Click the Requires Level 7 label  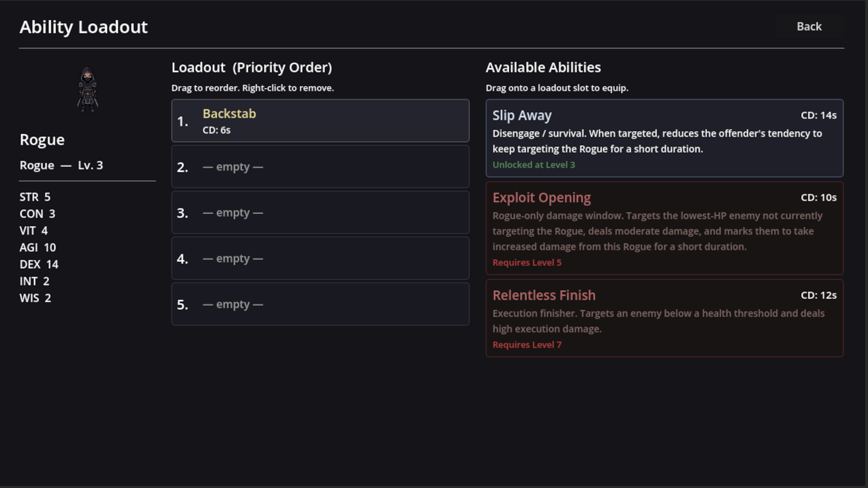pyautogui.click(x=527, y=345)
